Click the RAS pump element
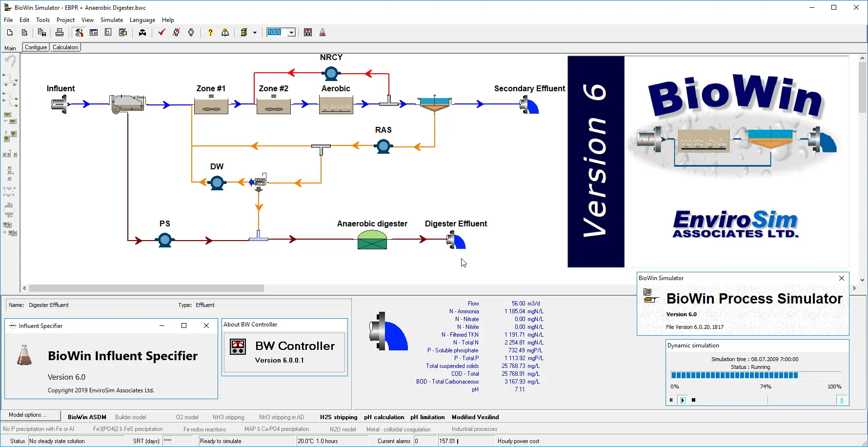Viewport: 868px width, 447px height. tap(384, 146)
